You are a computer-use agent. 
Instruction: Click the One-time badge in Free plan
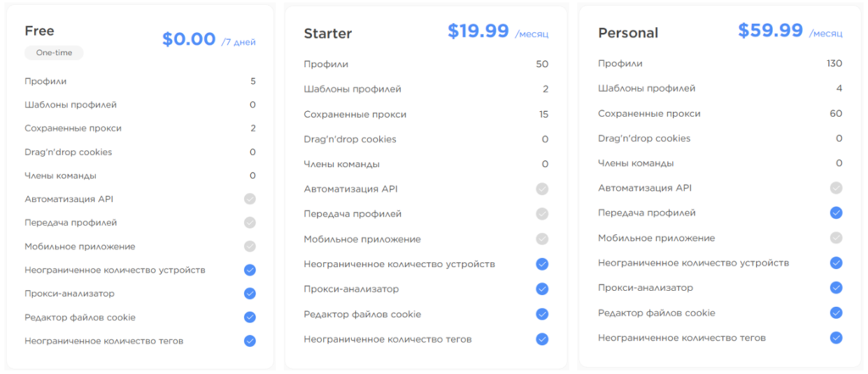53,53
